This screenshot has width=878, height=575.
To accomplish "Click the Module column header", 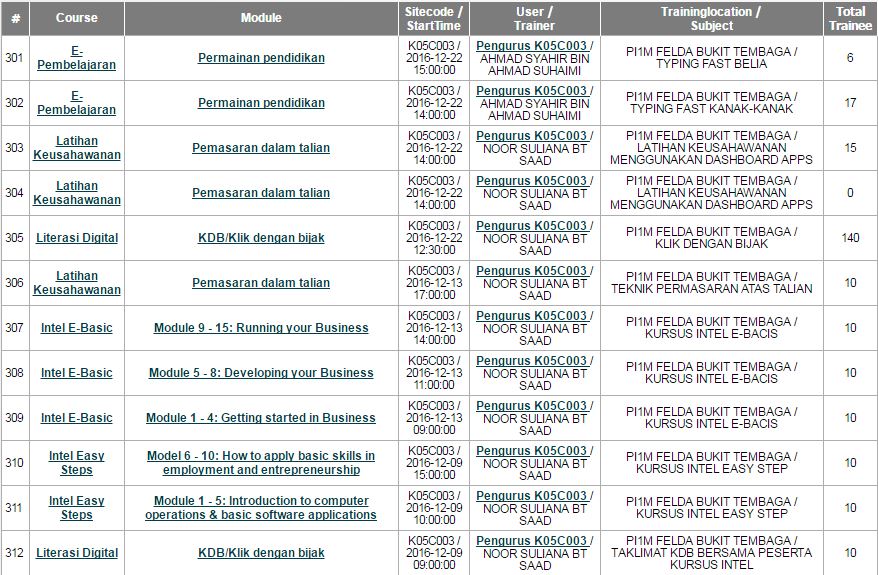I will [x=261, y=18].
